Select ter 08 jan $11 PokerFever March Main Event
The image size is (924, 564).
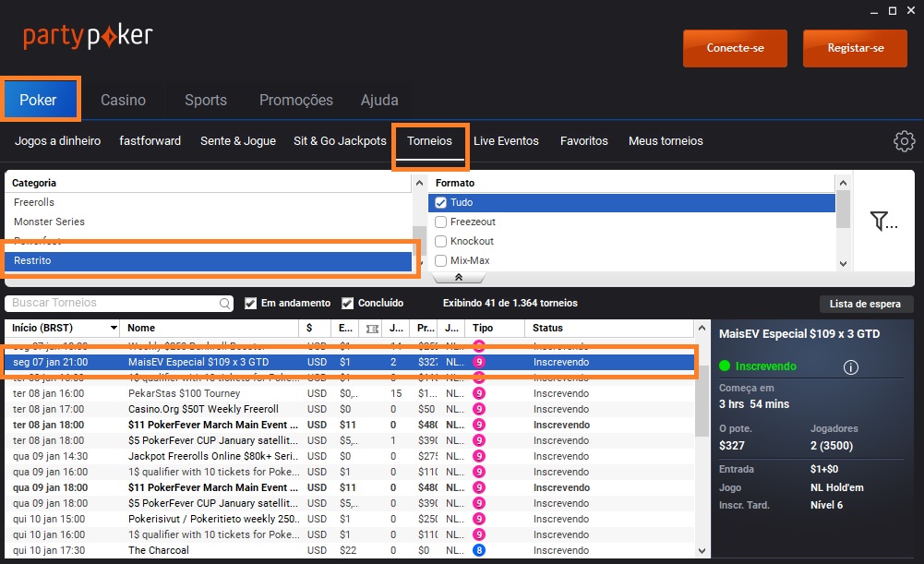coord(350,425)
